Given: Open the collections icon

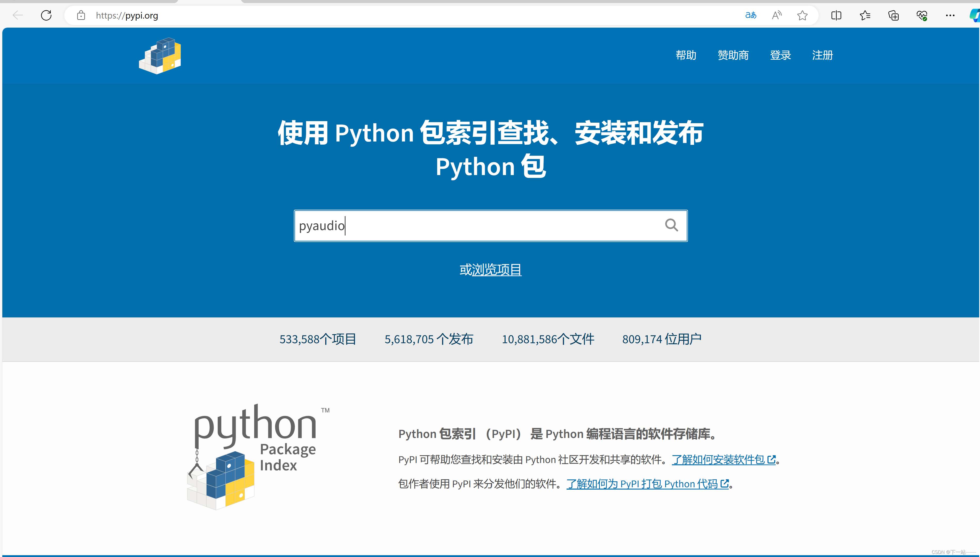Looking at the screenshot, I should [893, 15].
